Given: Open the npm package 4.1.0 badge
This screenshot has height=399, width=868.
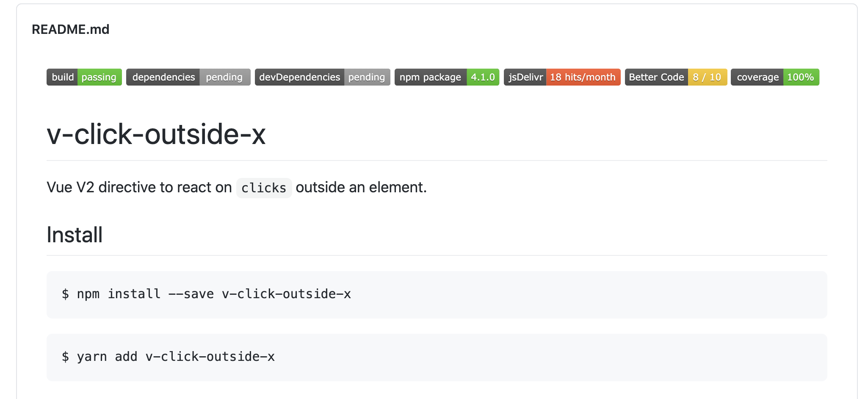Looking at the screenshot, I should pyautogui.click(x=447, y=77).
